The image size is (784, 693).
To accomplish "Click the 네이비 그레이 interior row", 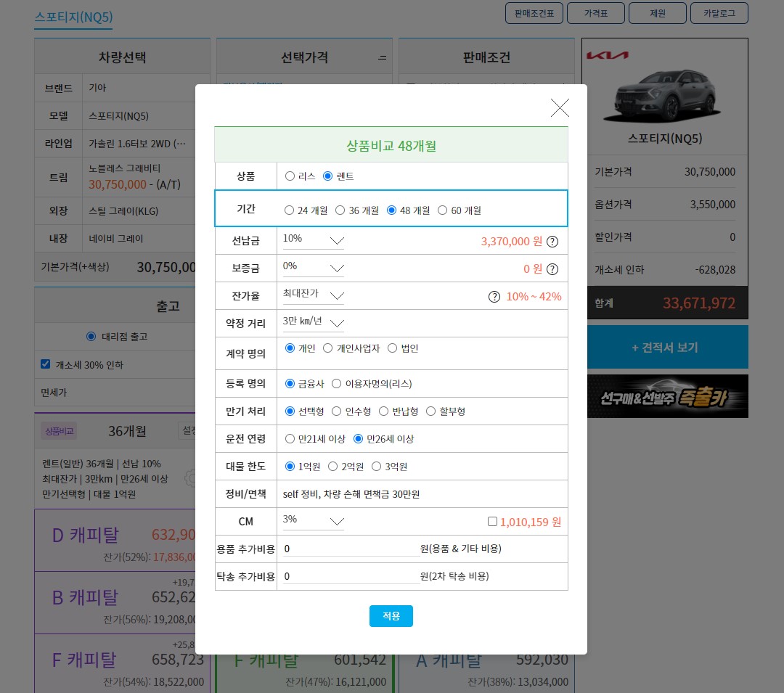I will pos(115,239).
